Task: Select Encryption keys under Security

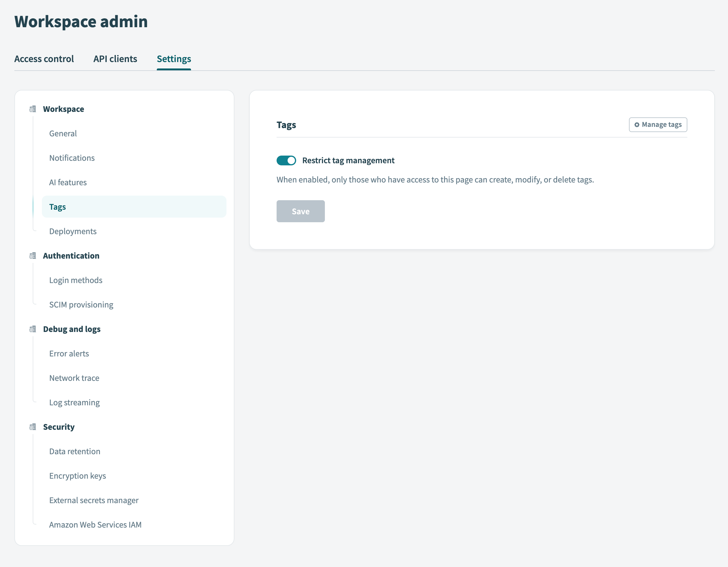Action: pos(77,476)
